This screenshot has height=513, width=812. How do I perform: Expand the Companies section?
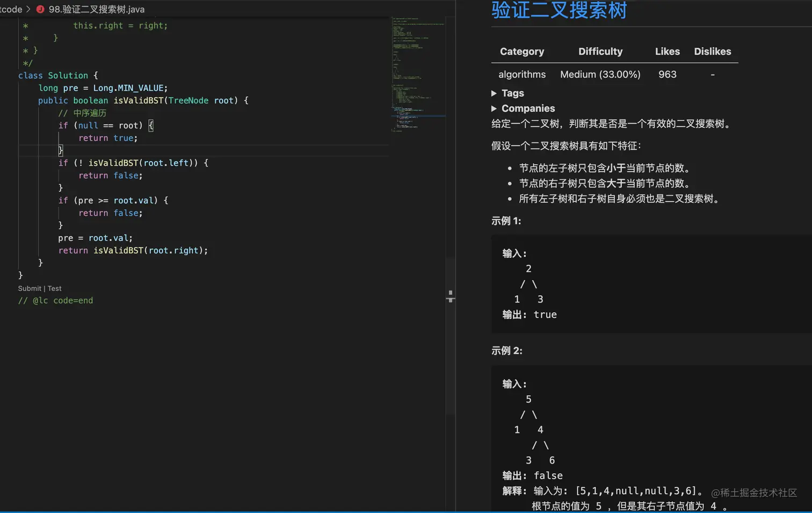tap(523, 109)
